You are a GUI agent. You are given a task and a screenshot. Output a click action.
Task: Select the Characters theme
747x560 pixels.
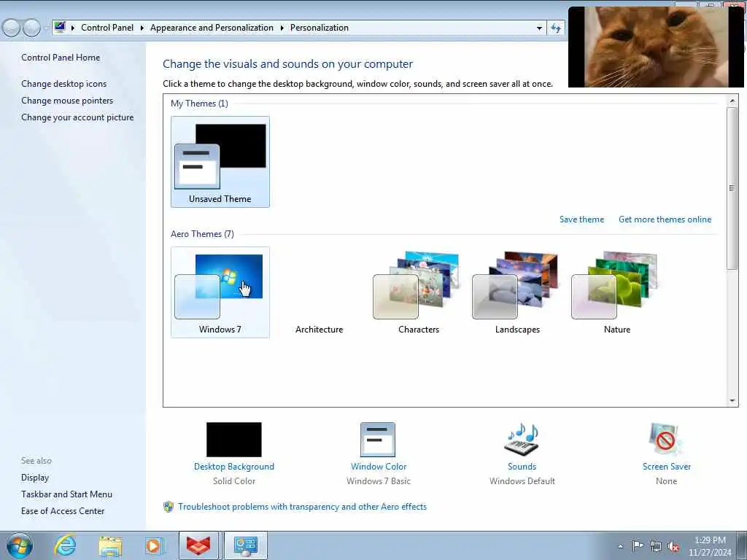point(418,292)
